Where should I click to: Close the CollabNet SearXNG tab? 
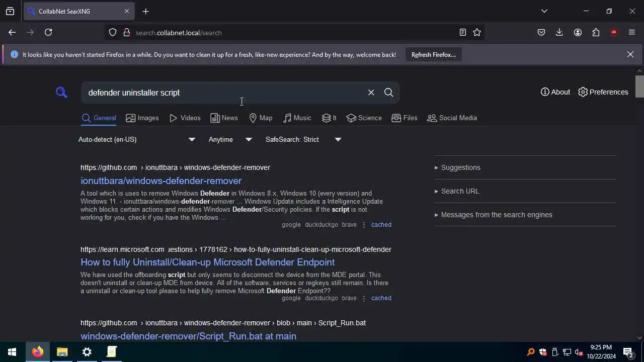click(127, 11)
